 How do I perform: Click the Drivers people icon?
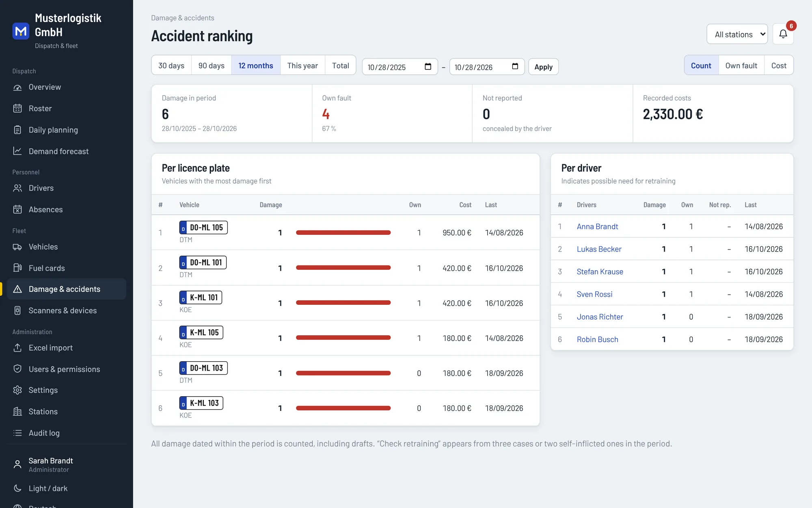pos(17,188)
